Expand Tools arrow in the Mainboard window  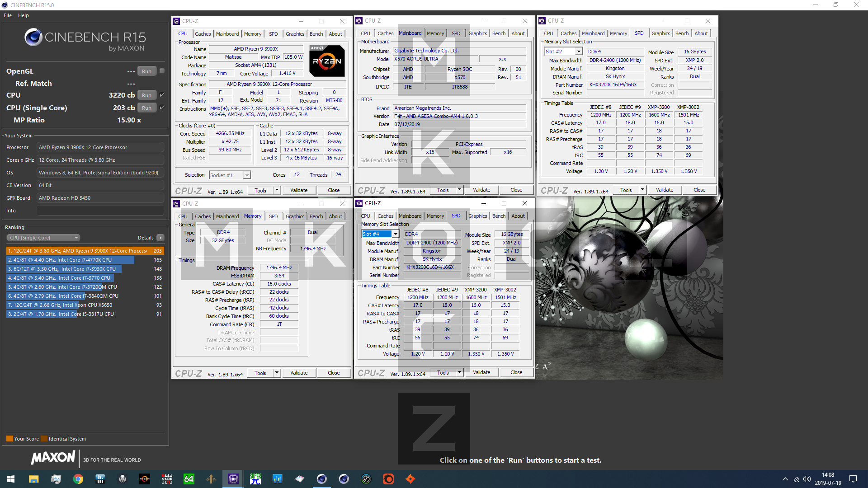(x=459, y=190)
